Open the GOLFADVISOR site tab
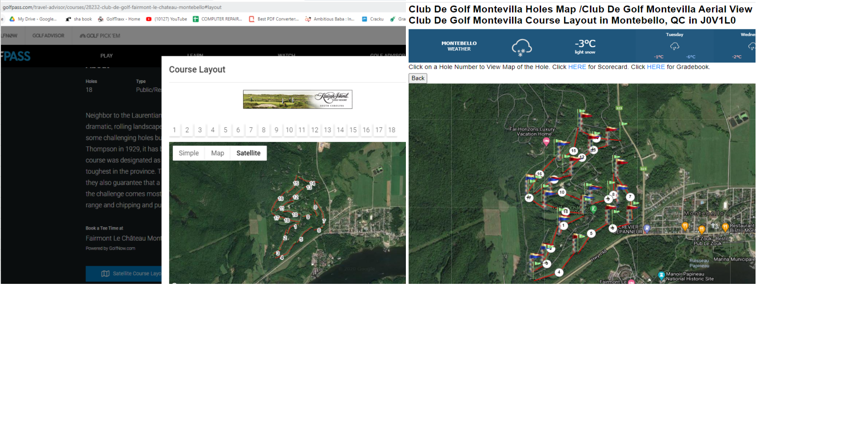868x424 pixels. 49,36
